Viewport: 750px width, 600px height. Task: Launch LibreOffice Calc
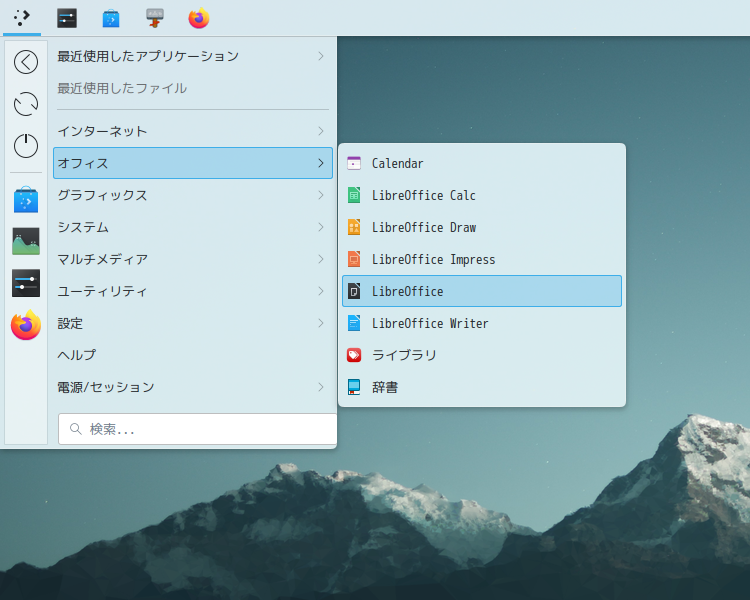[482, 195]
